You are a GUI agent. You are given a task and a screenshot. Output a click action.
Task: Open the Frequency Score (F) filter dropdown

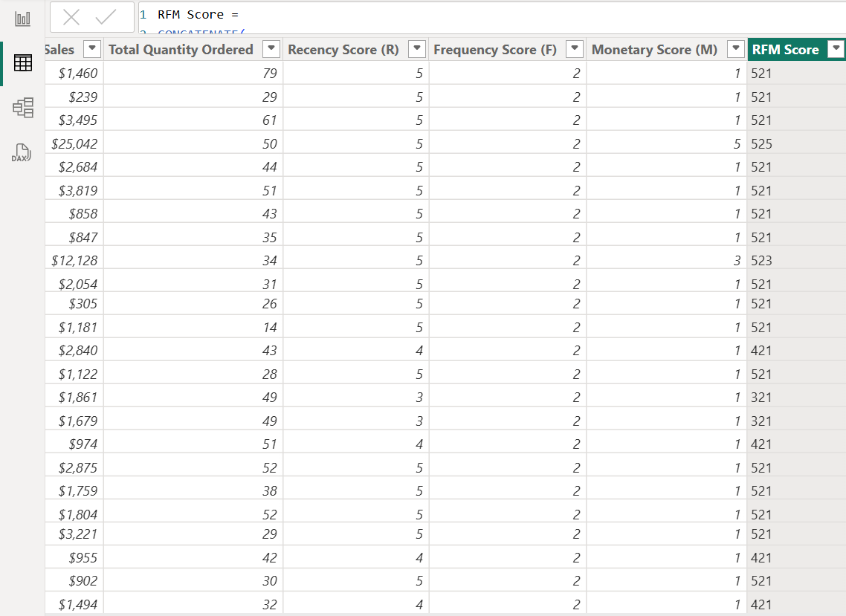click(x=575, y=48)
